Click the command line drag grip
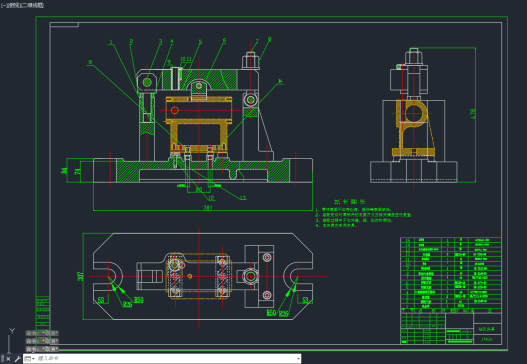The image size is (527, 364). [x=3, y=359]
